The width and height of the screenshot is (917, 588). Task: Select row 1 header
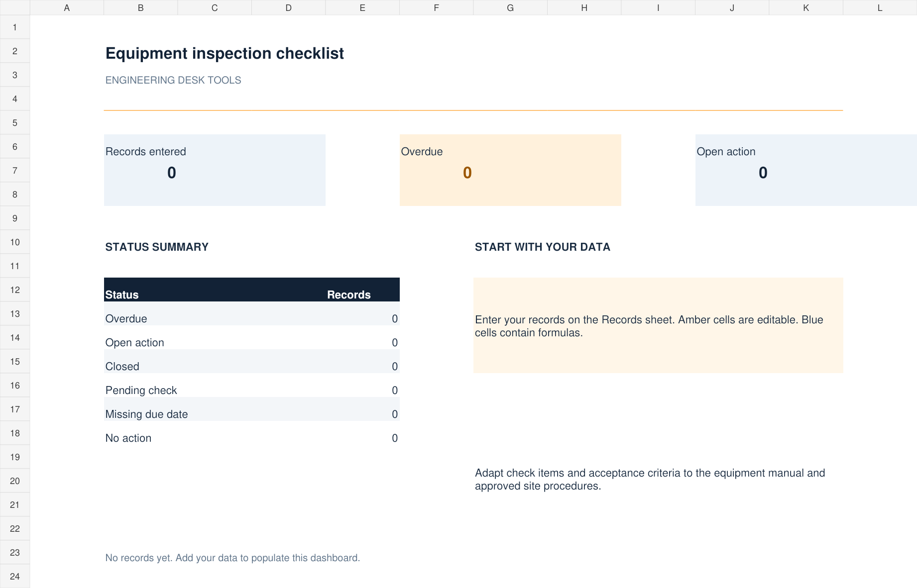click(x=15, y=27)
